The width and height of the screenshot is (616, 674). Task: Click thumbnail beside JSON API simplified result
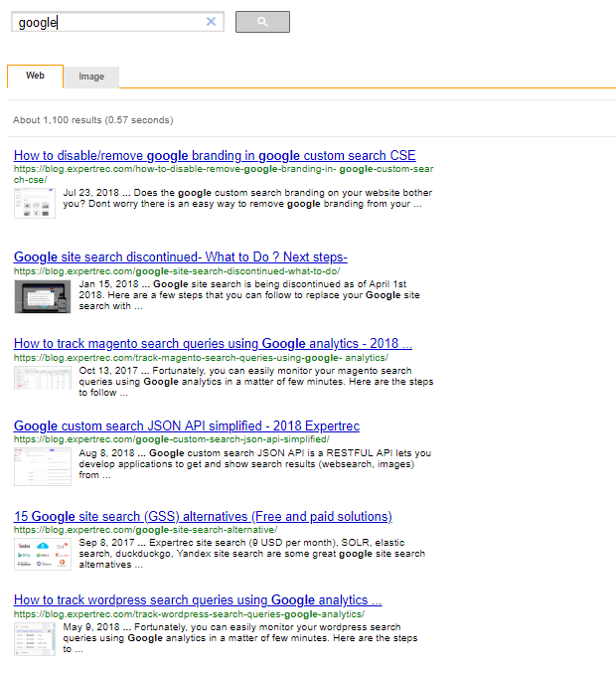[43, 467]
